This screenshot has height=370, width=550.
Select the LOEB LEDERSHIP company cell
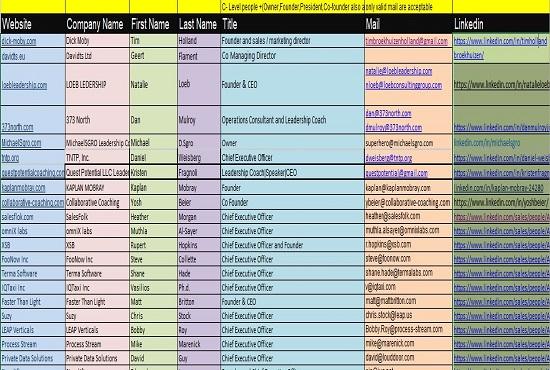[97, 85]
